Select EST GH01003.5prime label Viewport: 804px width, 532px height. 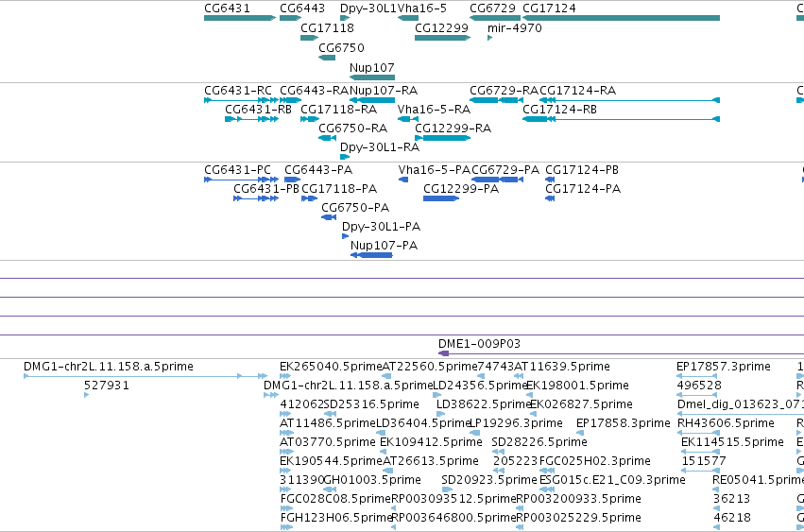pyautogui.click(x=372, y=480)
